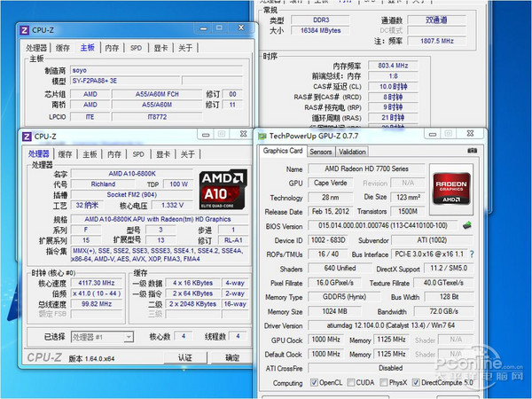Click the Bandwidth value 72.0 GB/s
532x399 pixels.
(444, 311)
